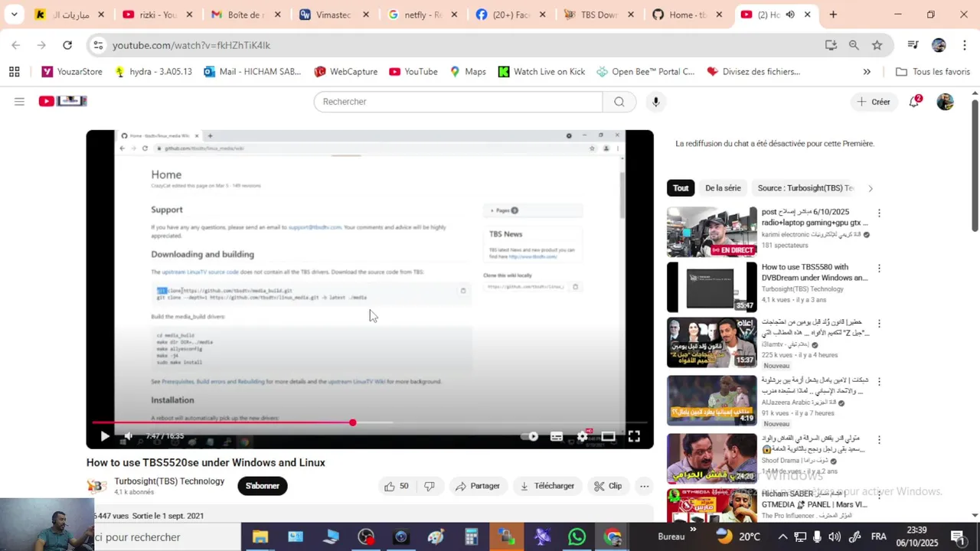The width and height of the screenshot is (980, 551).
Task: Open a new browser tab
Action: click(833, 15)
